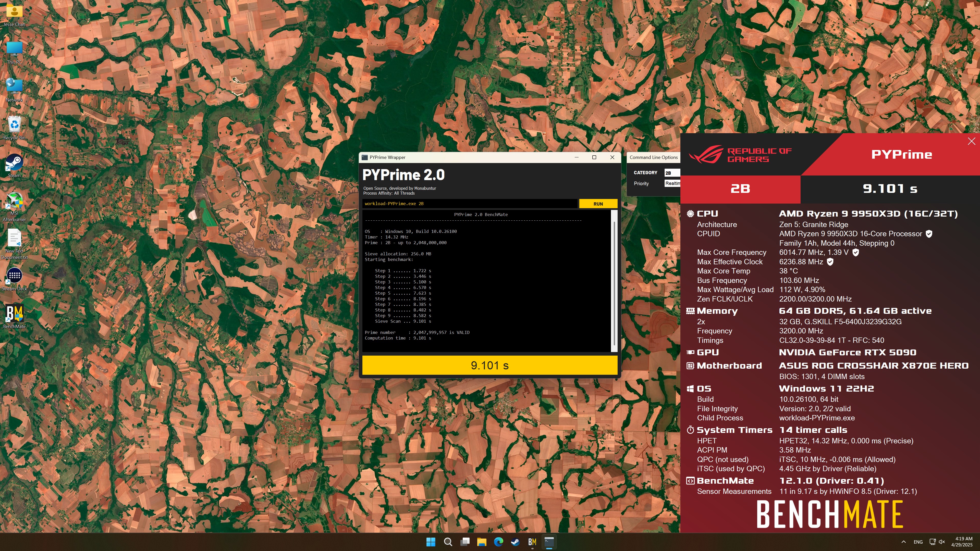980x551 pixels.
Task: Click the RUN button in PYPrime Wrapper
Action: tap(598, 204)
